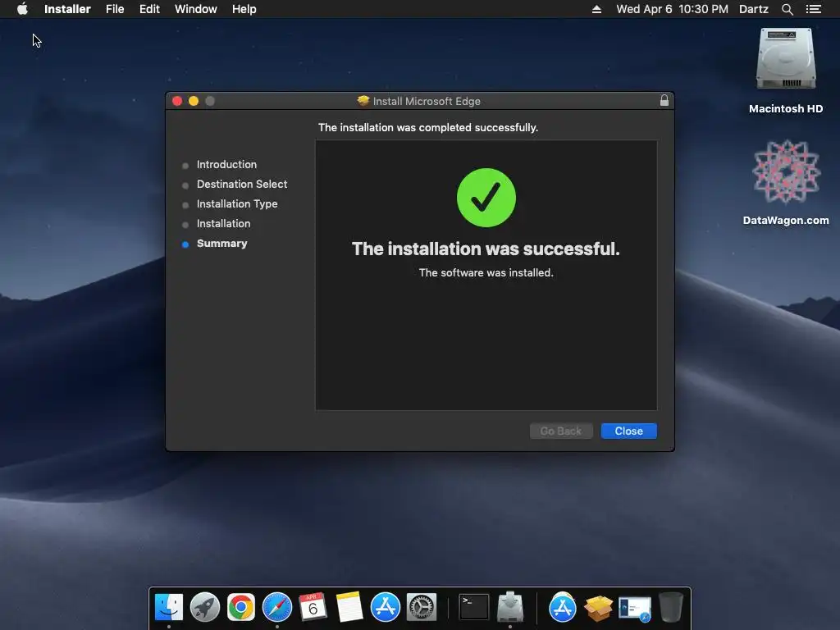
Task: Click the Close button in installer
Action: pos(628,431)
